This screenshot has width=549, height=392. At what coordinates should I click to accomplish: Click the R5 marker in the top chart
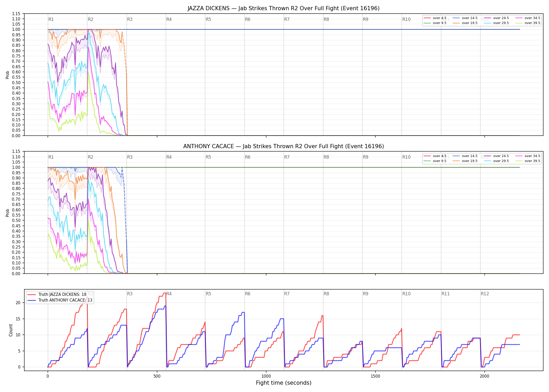coord(208,19)
